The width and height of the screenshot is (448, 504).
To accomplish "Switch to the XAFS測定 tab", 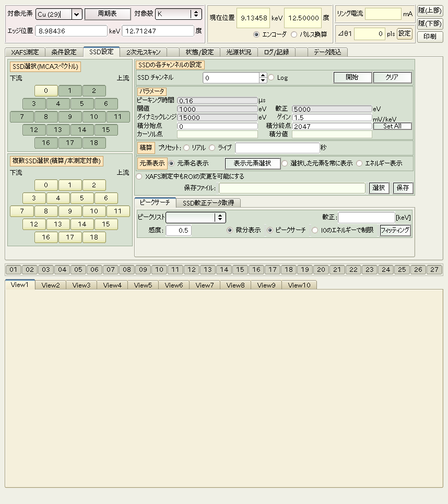I will tap(25, 52).
